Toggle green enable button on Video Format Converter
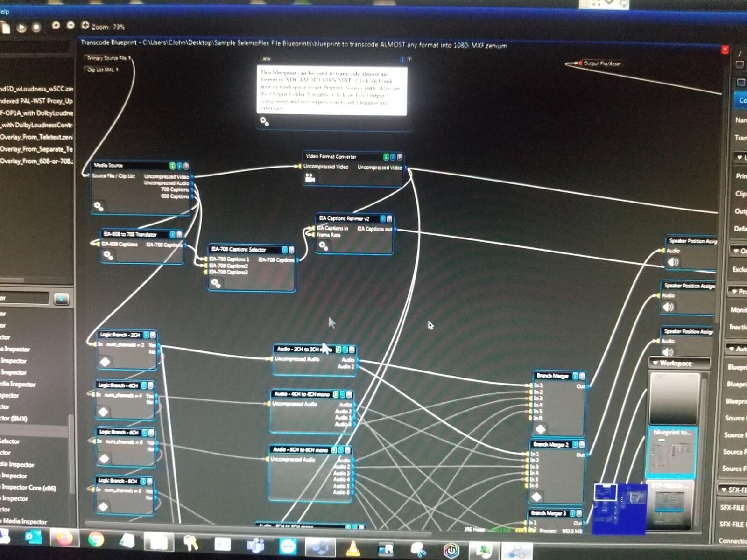Screen dimensions: 747x560 [x=386, y=157]
